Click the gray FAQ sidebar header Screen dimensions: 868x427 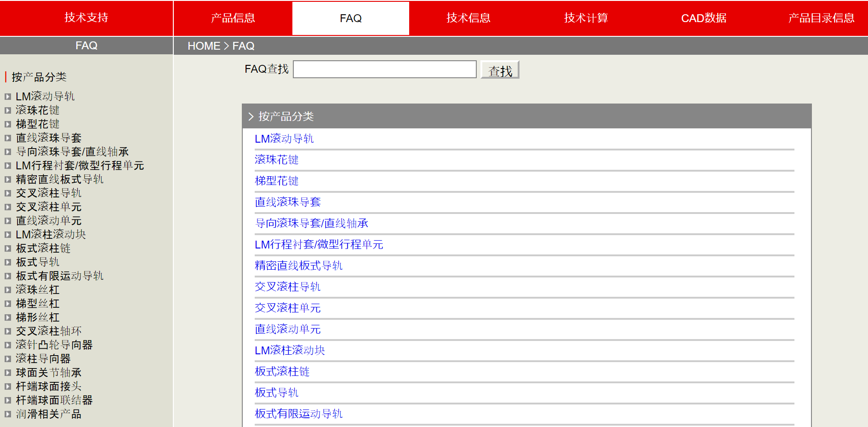click(x=86, y=46)
